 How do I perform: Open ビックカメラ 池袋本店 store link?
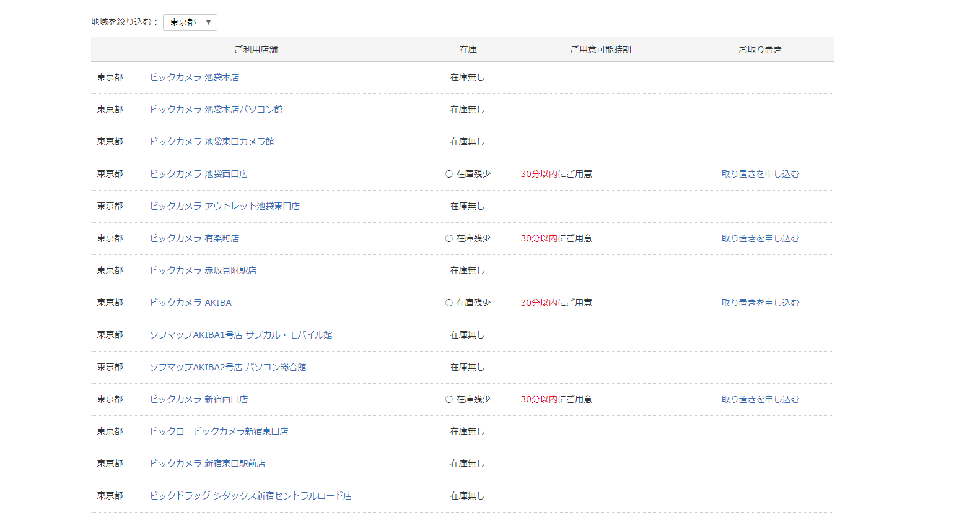pos(195,77)
